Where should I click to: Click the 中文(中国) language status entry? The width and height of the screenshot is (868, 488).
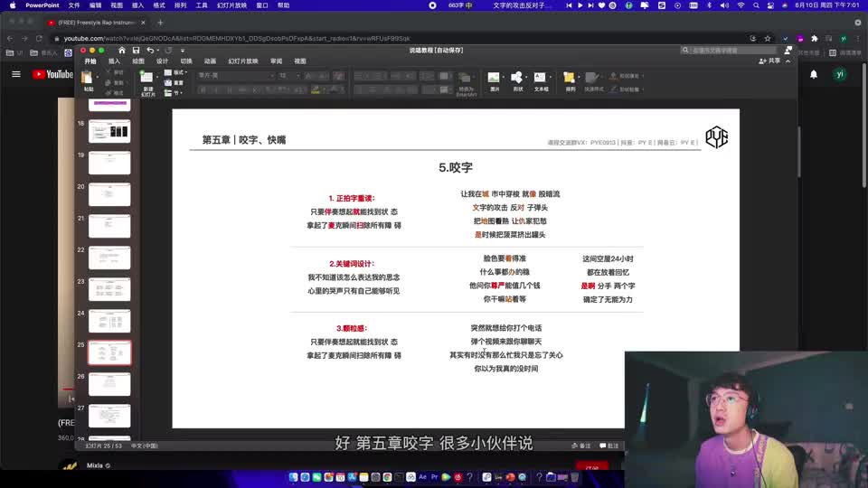tap(145, 446)
